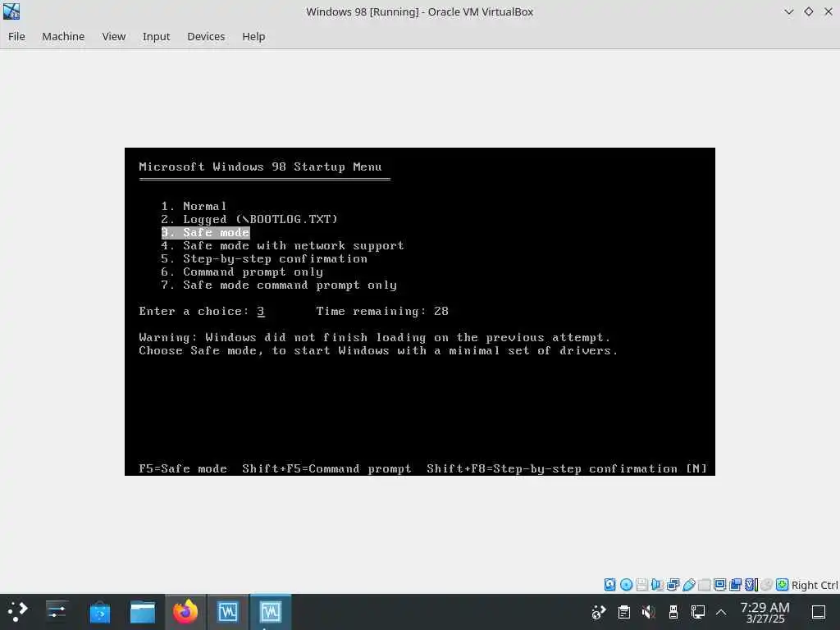The width and height of the screenshot is (840, 630).
Task: Click 'Microsoft Windows 98 Startup Menu' heading
Action: coord(260,167)
